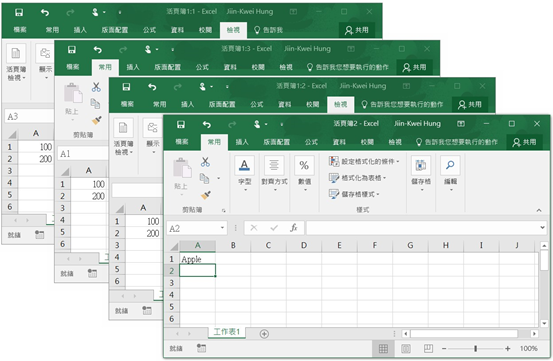Select column H header in 活頁簿2
553x361 pixels.
[x=446, y=246]
